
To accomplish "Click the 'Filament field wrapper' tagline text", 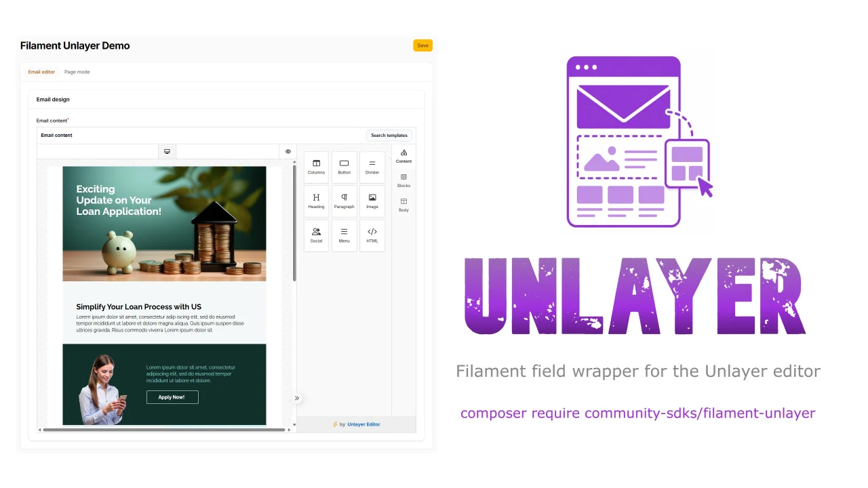I will click(x=638, y=371).
